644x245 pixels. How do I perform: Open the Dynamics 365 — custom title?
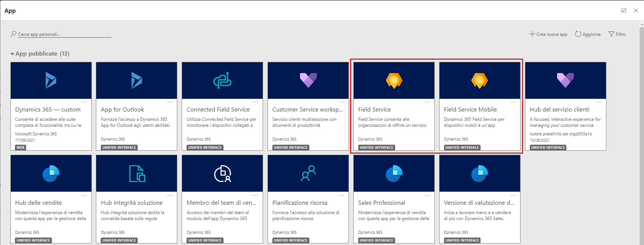[48, 110]
